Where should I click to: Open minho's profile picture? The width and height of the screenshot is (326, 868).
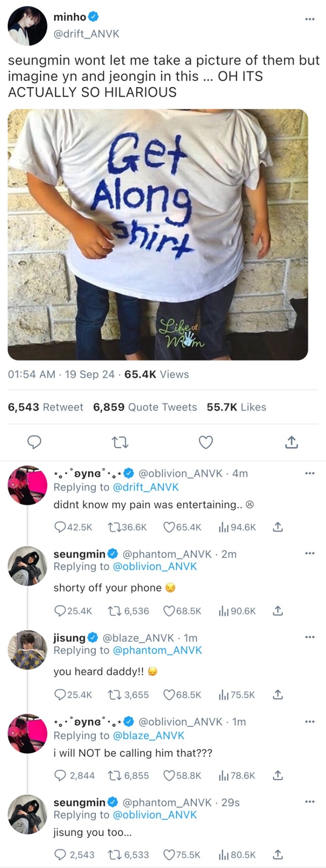tap(28, 26)
